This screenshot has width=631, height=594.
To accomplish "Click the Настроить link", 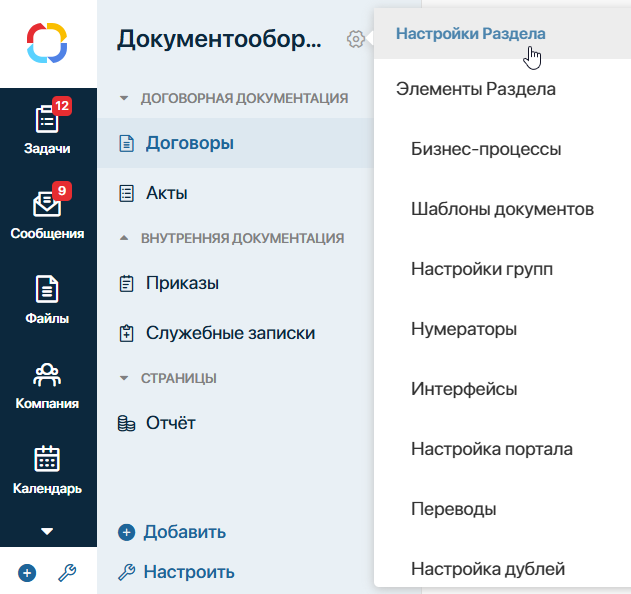I will [189, 572].
